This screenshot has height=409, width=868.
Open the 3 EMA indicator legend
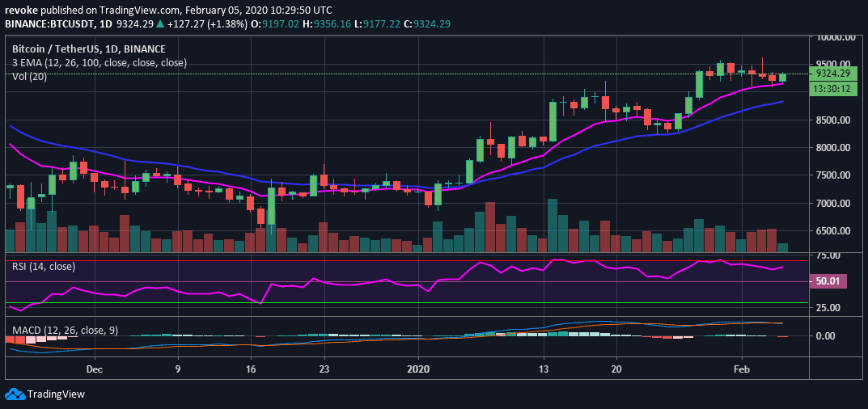click(100, 62)
